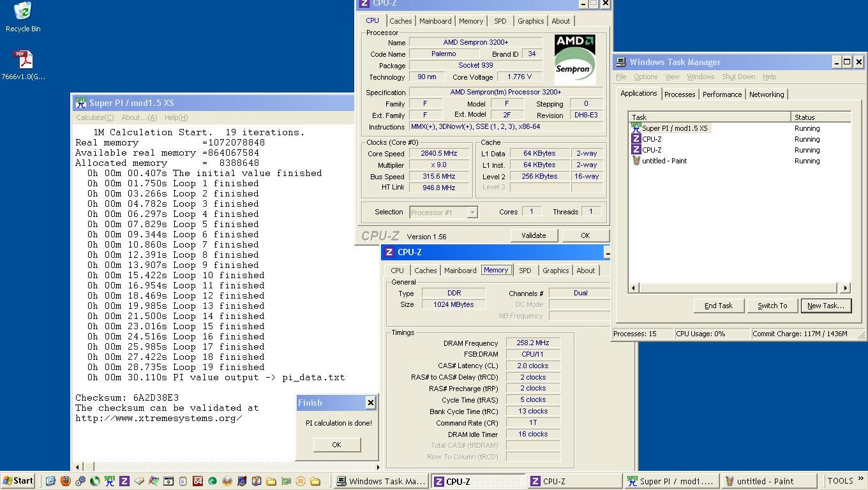Image resolution: width=868 pixels, height=490 pixels.
Task: Open the SPD tab in the CPU-Z Memory window
Action: pyautogui.click(x=525, y=271)
